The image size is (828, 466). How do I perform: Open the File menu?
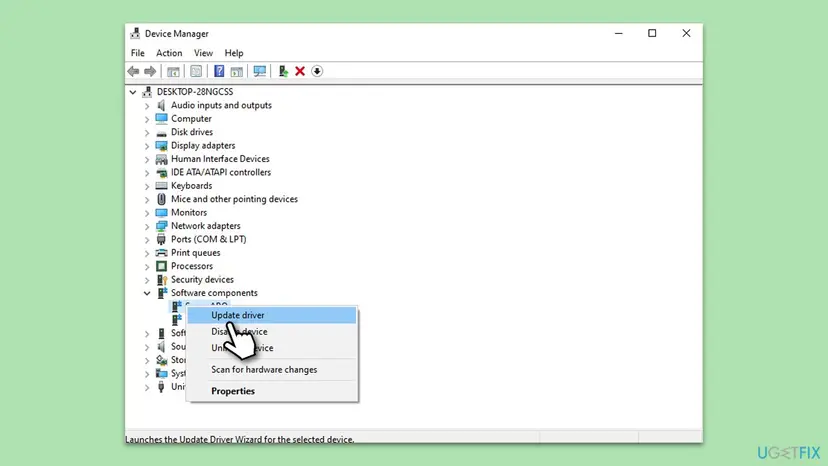click(x=138, y=53)
